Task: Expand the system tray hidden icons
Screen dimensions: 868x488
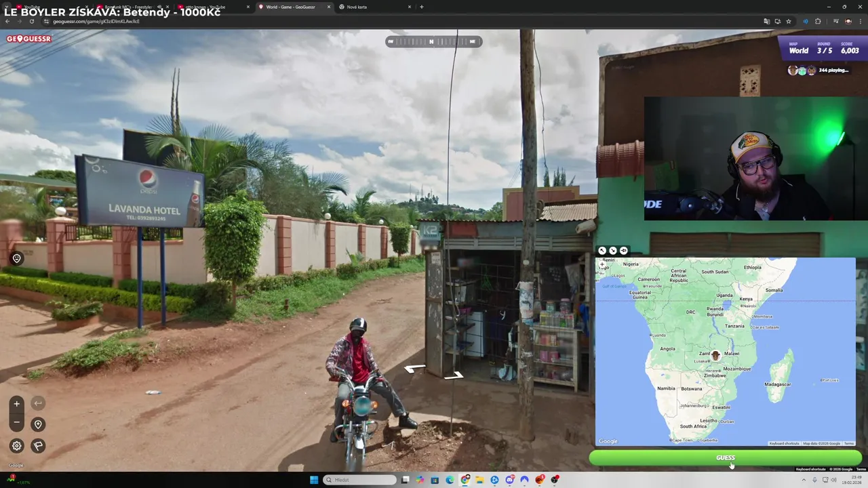Action: (x=804, y=480)
